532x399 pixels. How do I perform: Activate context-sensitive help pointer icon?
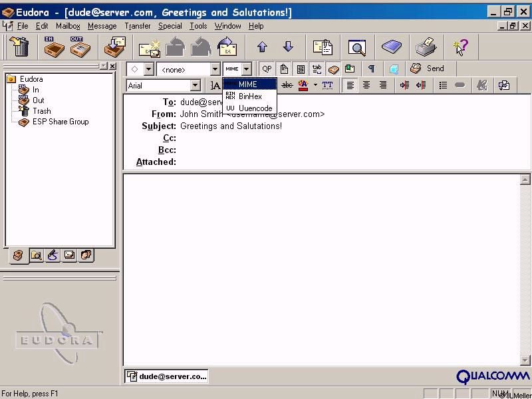(461, 47)
